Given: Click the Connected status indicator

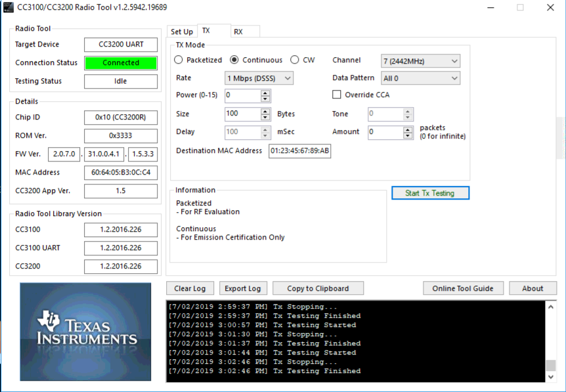Looking at the screenshot, I should pyautogui.click(x=121, y=63).
